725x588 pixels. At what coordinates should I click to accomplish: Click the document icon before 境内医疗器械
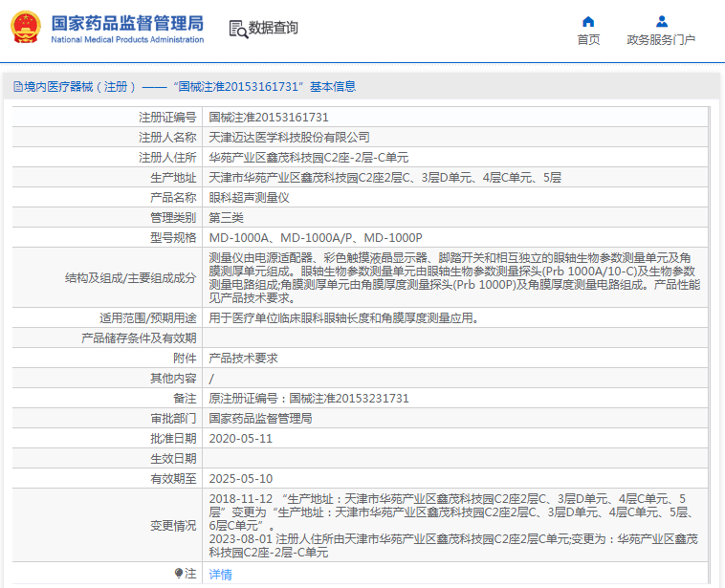18,86
